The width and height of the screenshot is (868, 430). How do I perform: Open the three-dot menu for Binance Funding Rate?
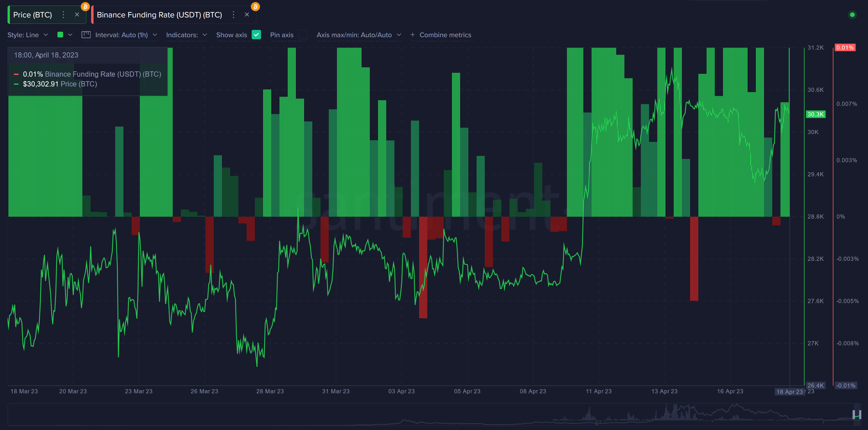[233, 15]
